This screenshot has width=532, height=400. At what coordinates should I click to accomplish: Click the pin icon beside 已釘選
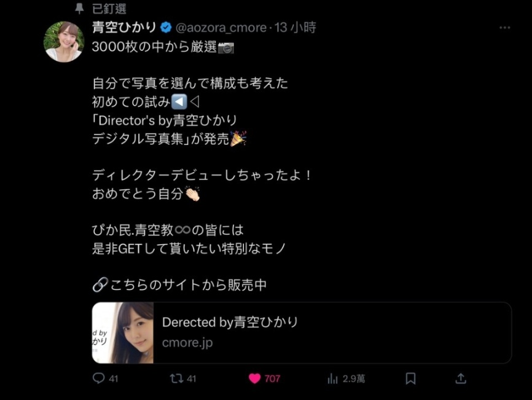coord(79,9)
